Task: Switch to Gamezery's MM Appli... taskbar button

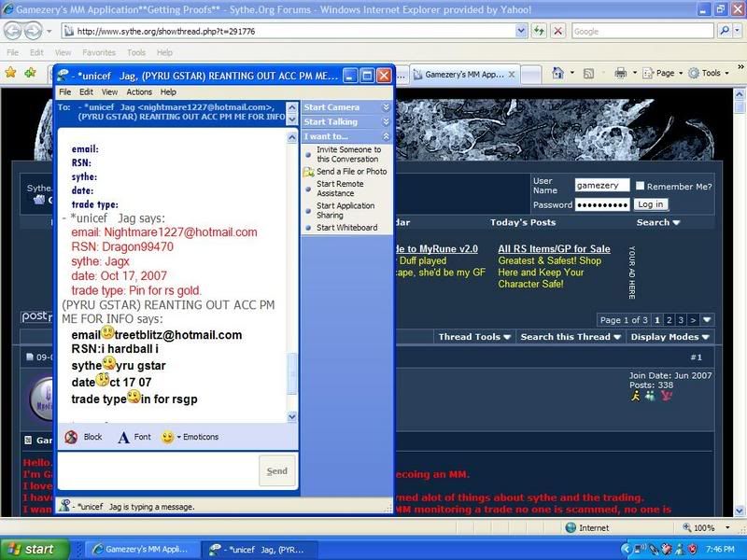Action: 141,549
